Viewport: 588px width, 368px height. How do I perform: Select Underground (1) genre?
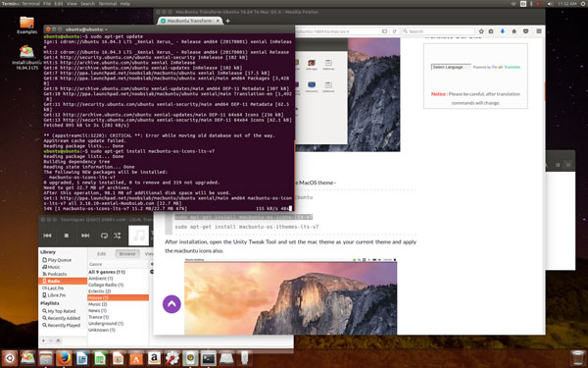pyautogui.click(x=119, y=323)
